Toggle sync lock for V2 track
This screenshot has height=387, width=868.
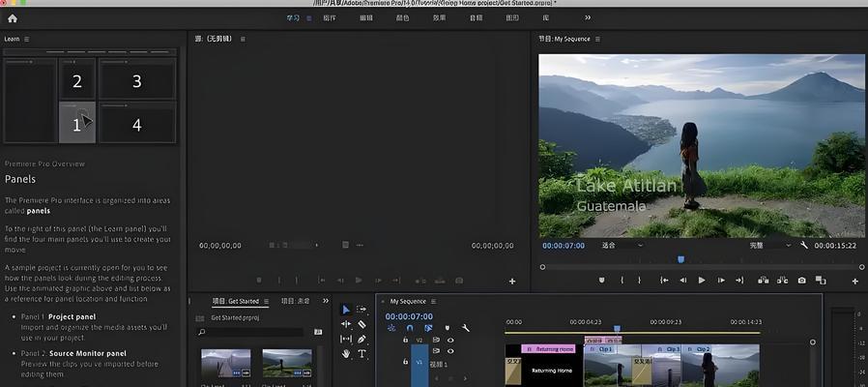(436, 340)
